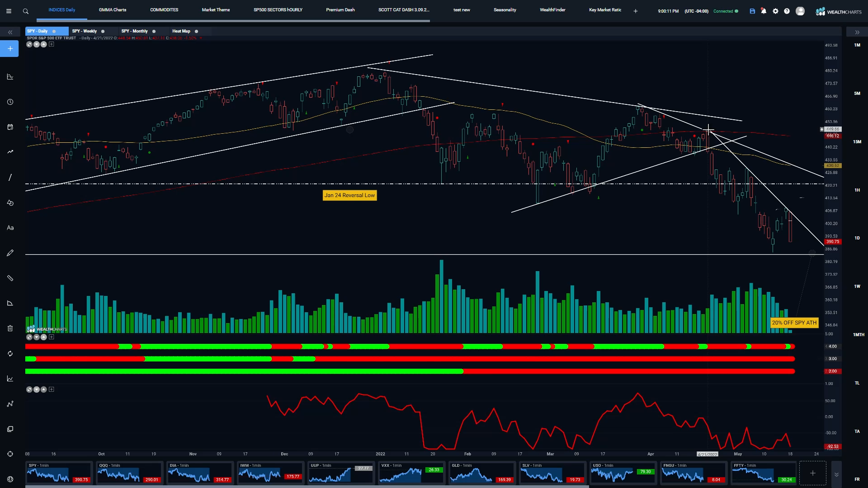Open the GLD 1min mini chart thumbnail

(482, 473)
